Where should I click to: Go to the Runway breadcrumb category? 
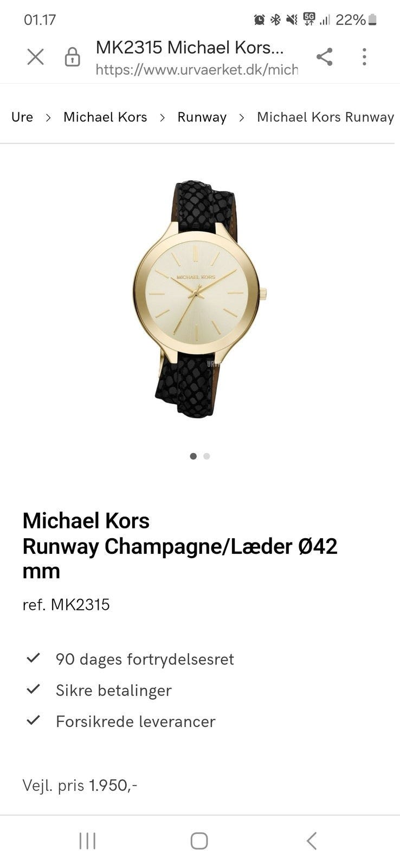pos(202,117)
